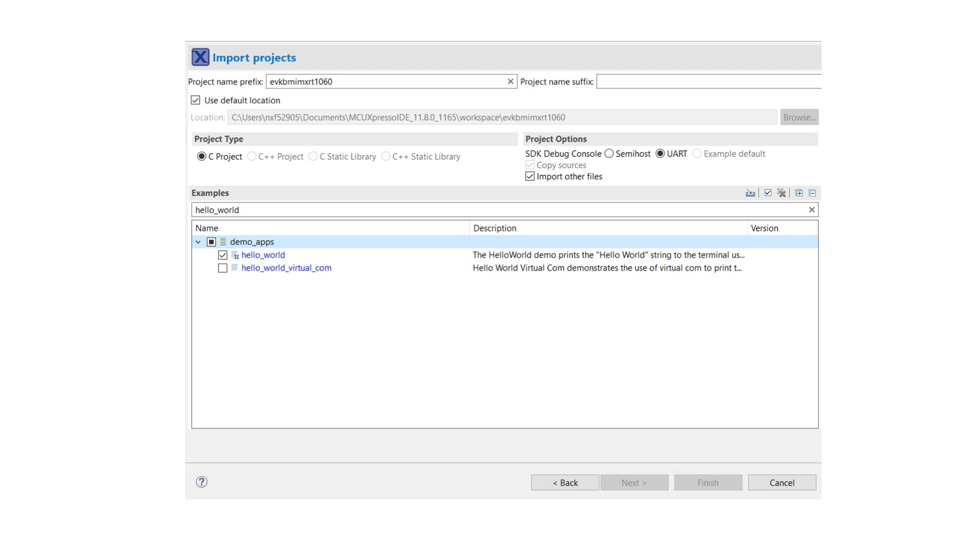Disable Import other files option
Viewport: 980px width, 551px height.
(529, 176)
